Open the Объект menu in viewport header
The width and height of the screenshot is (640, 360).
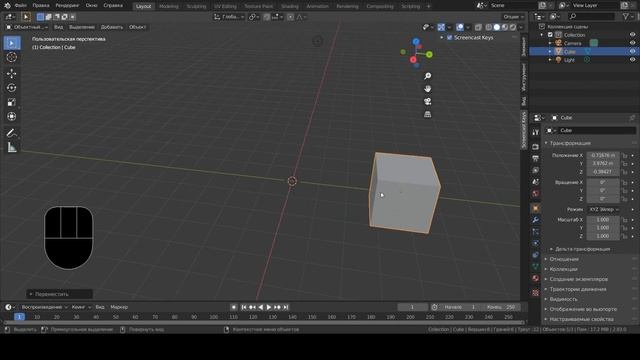(x=138, y=27)
